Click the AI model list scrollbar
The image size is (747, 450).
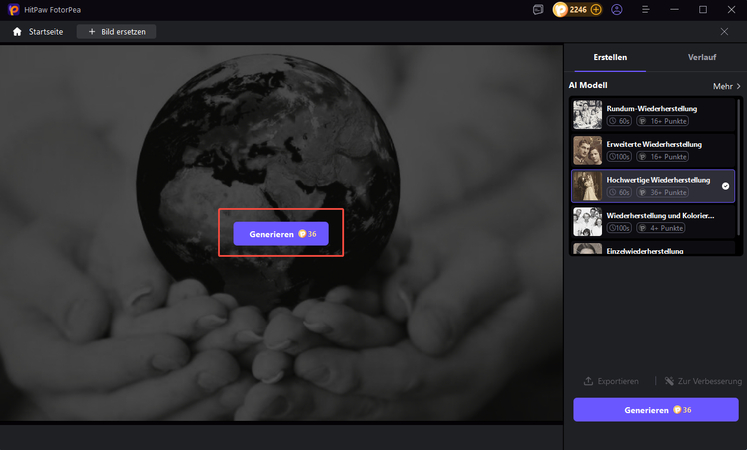tap(739, 167)
